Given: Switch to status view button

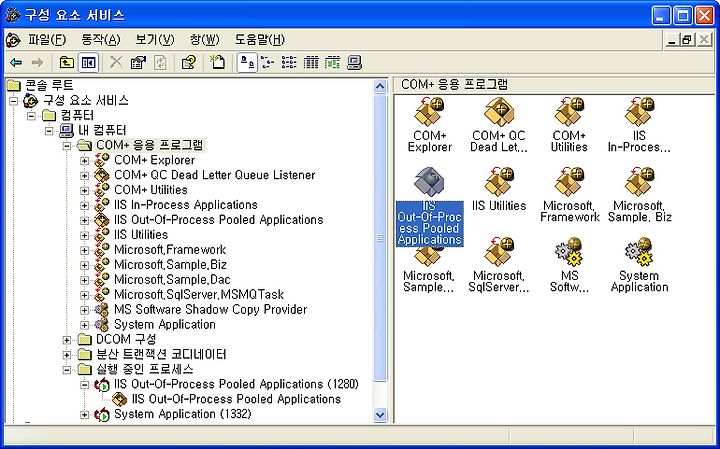Looking at the screenshot, I should (332, 62).
